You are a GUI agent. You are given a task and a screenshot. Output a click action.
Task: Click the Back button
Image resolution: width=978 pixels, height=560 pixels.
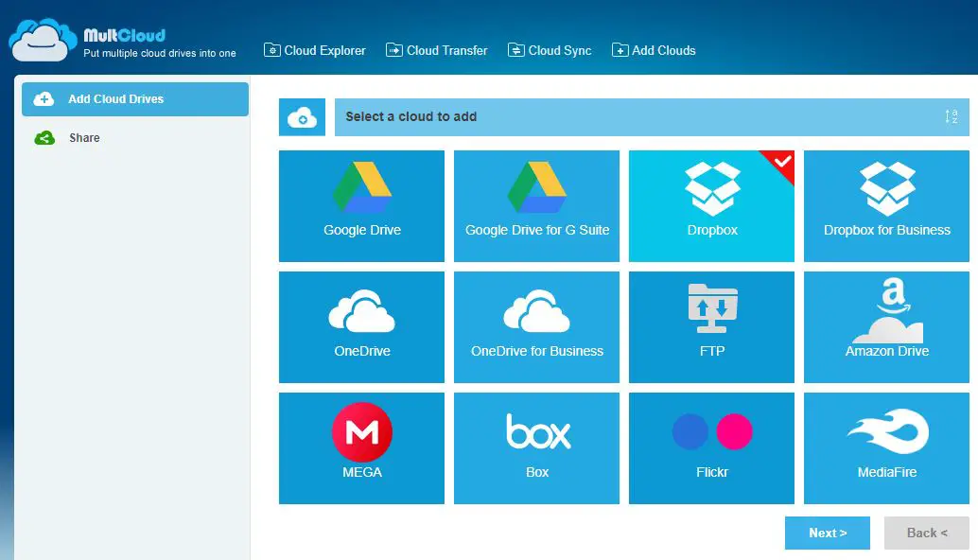pos(927,534)
